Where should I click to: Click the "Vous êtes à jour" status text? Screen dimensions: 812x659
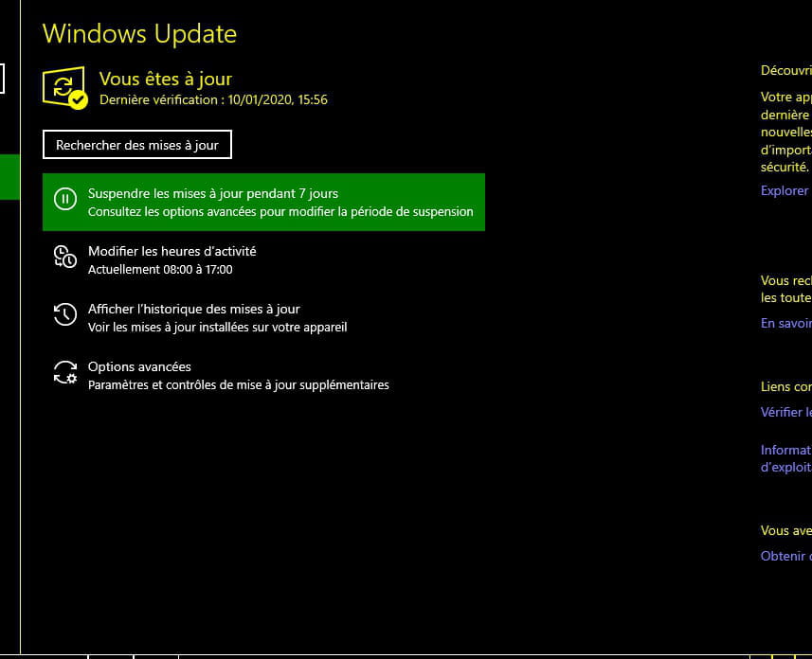pos(166,79)
